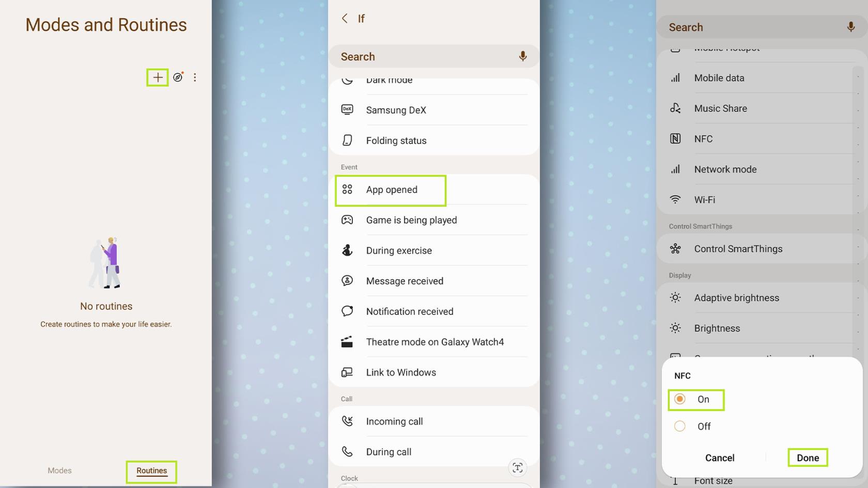Select the Network mode icon

point(675,169)
